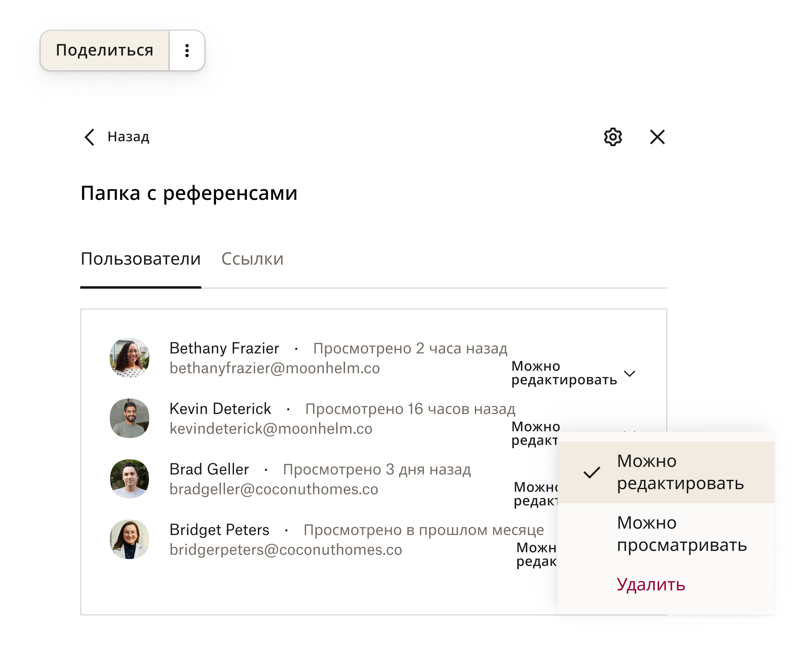Click Просмотрено 16 часов назад status
Screen dimensions: 812x655
tap(410, 409)
